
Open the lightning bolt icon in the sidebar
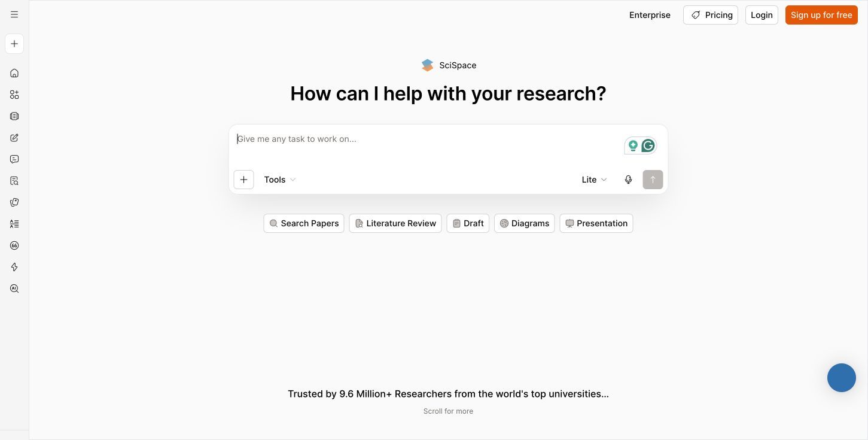pos(14,267)
